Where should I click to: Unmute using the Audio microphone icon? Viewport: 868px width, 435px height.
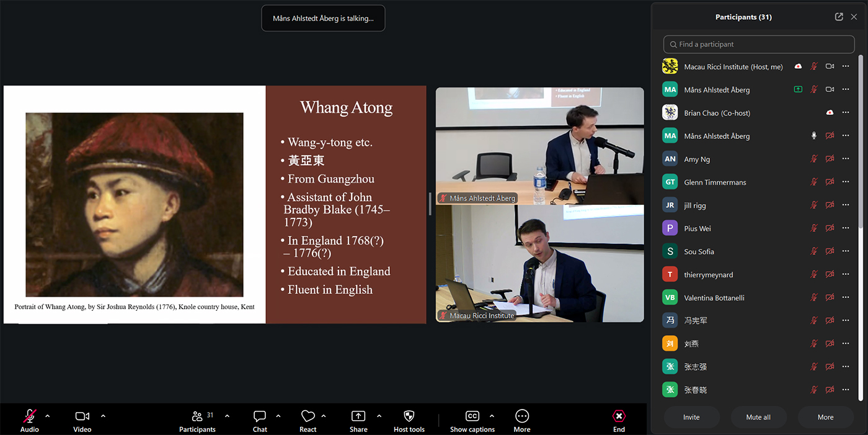[x=29, y=416]
